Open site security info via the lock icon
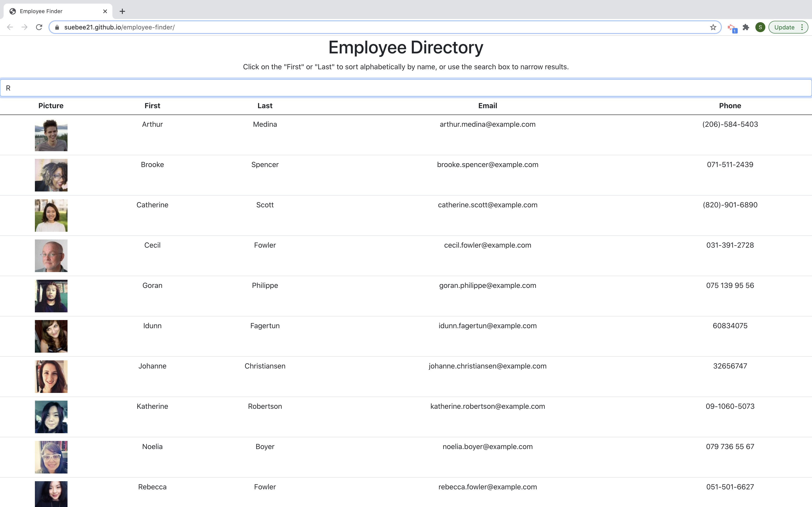 [x=57, y=27]
